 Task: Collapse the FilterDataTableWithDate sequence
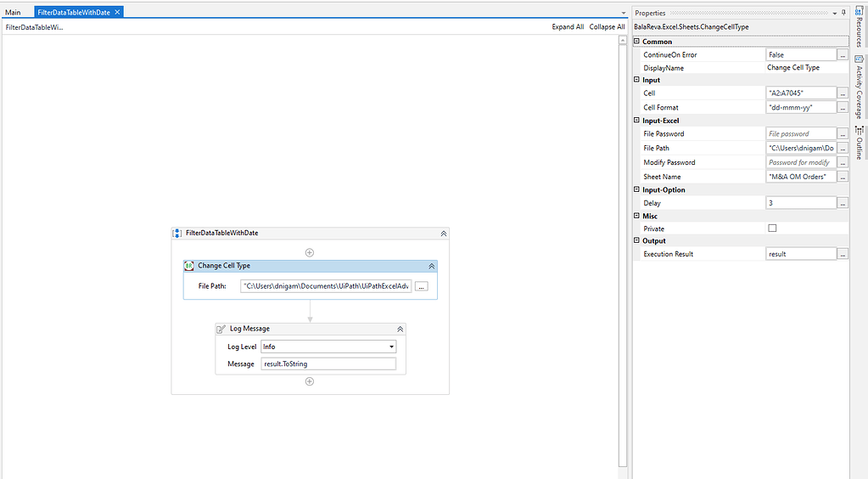[x=444, y=234]
